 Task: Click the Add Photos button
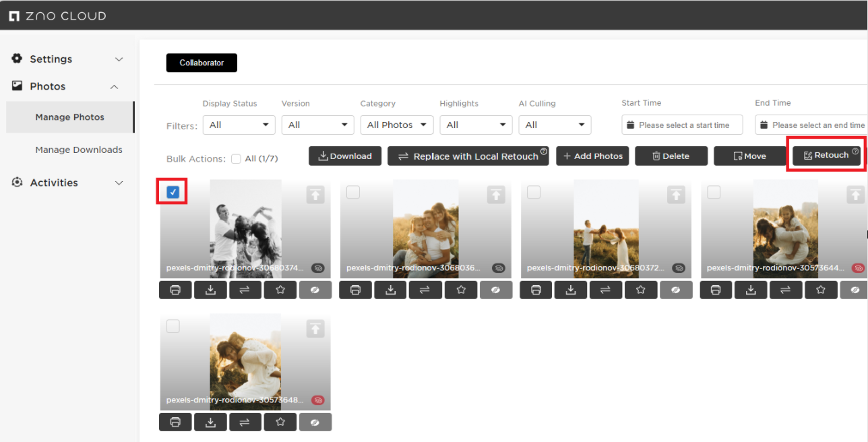(592, 156)
